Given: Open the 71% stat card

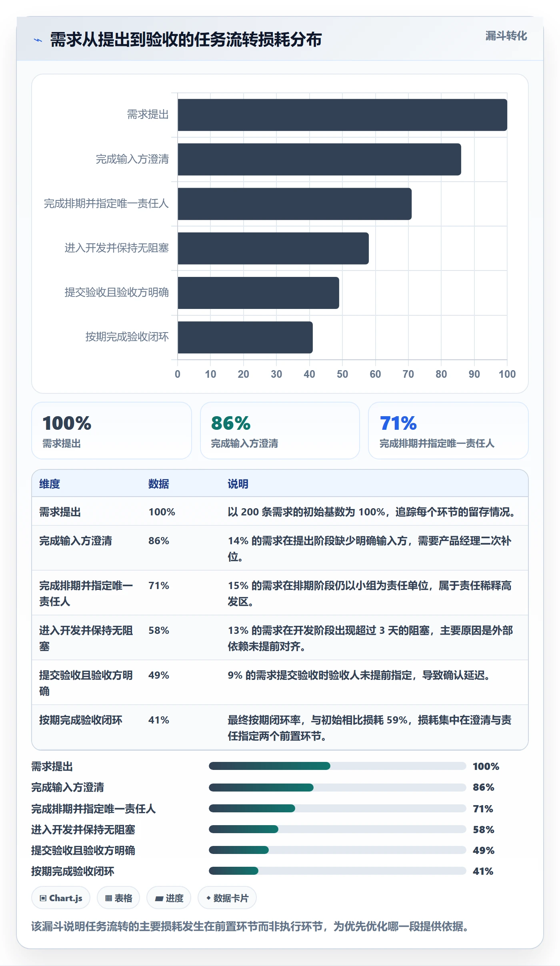Looking at the screenshot, I should pyautogui.click(x=448, y=431).
